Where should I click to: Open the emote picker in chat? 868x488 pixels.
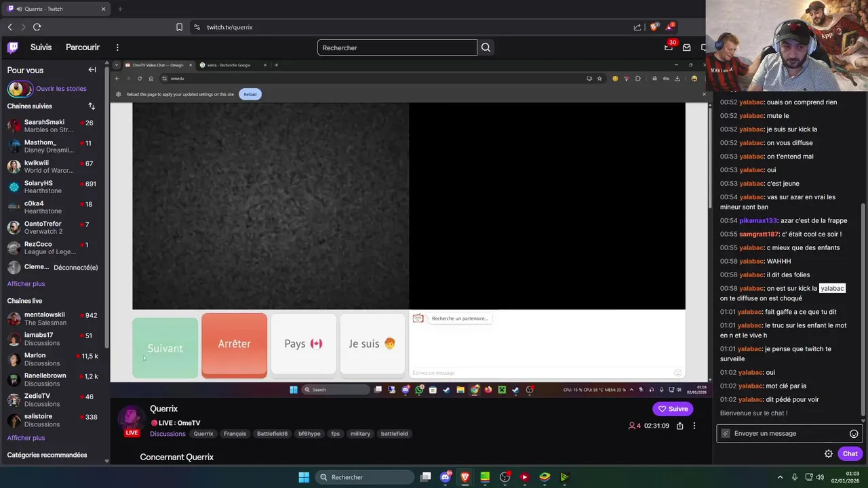(854, 434)
